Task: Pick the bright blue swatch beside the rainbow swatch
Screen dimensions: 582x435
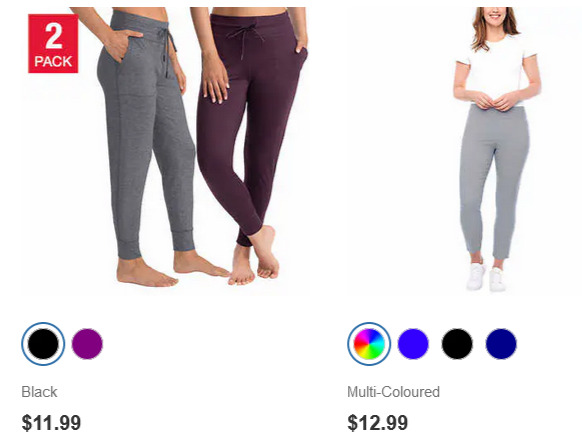Action: pyautogui.click(x=413, y=344)
